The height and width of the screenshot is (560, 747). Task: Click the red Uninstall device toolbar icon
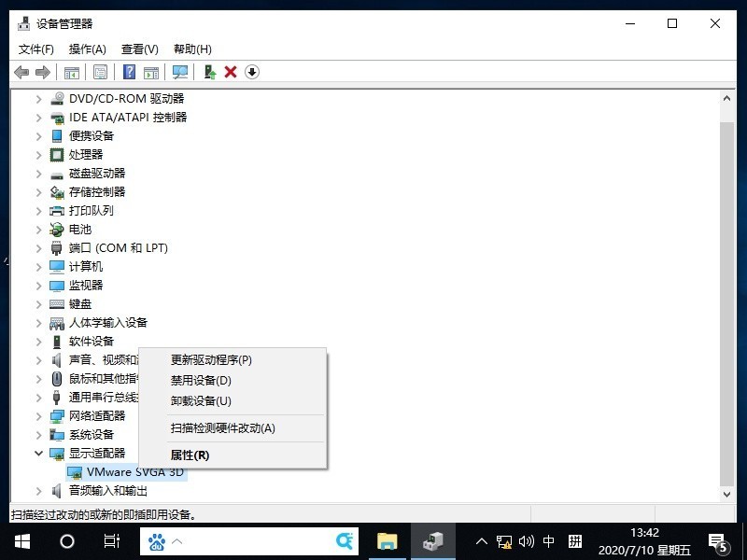pos(230,72)
